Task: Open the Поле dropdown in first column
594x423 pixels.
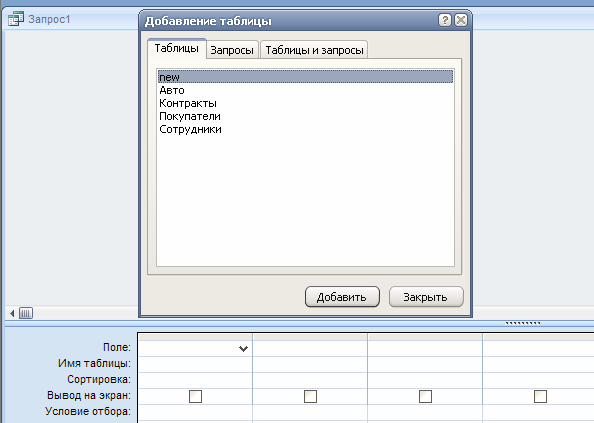Action: click(x=243, y=348)
